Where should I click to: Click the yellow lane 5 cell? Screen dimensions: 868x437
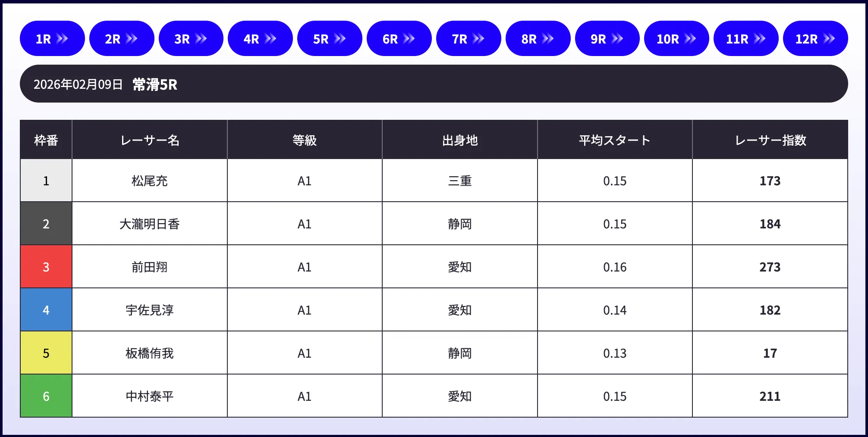pos(46,353)
